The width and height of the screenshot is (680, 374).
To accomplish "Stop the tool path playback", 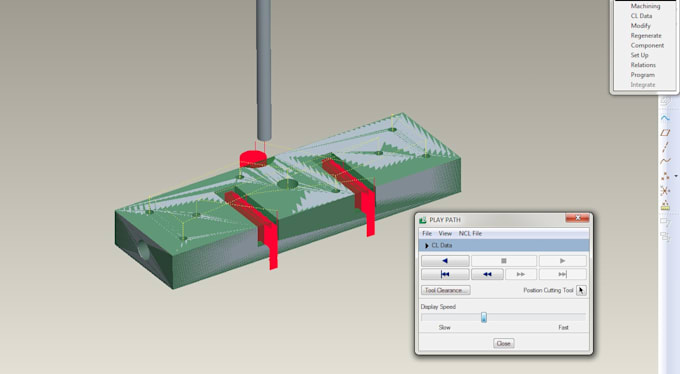I will (x=503, y=261).
